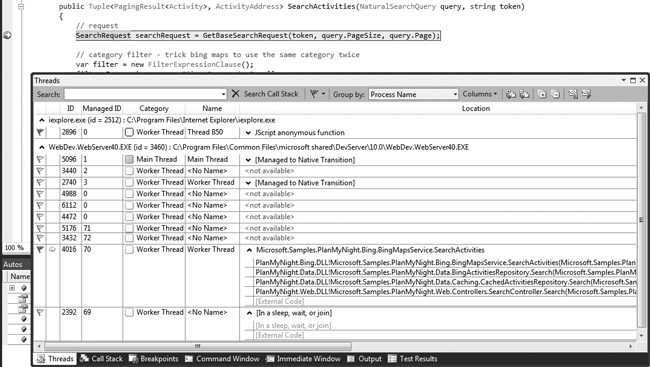Click the Flag Just My Code flag icon
Screen dimensions: 650x367
314,94
